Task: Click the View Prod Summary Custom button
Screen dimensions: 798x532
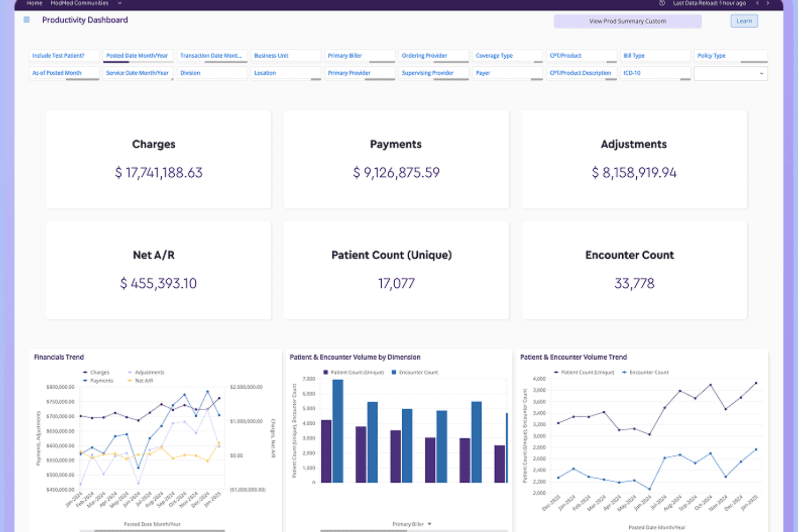Action: 628,21
